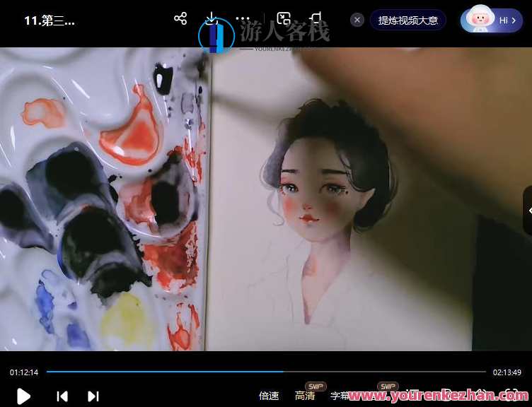Click the video title 11.第三...

[x=50, y=20]
